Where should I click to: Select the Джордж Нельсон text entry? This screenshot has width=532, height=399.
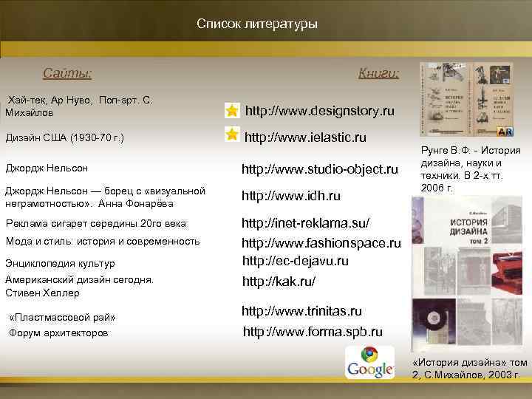[x=47, y=168]
